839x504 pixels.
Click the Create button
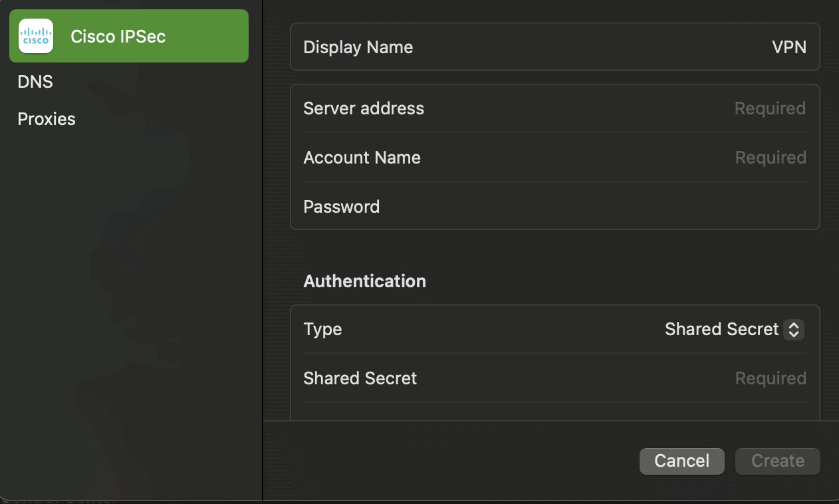pos(778,461)
